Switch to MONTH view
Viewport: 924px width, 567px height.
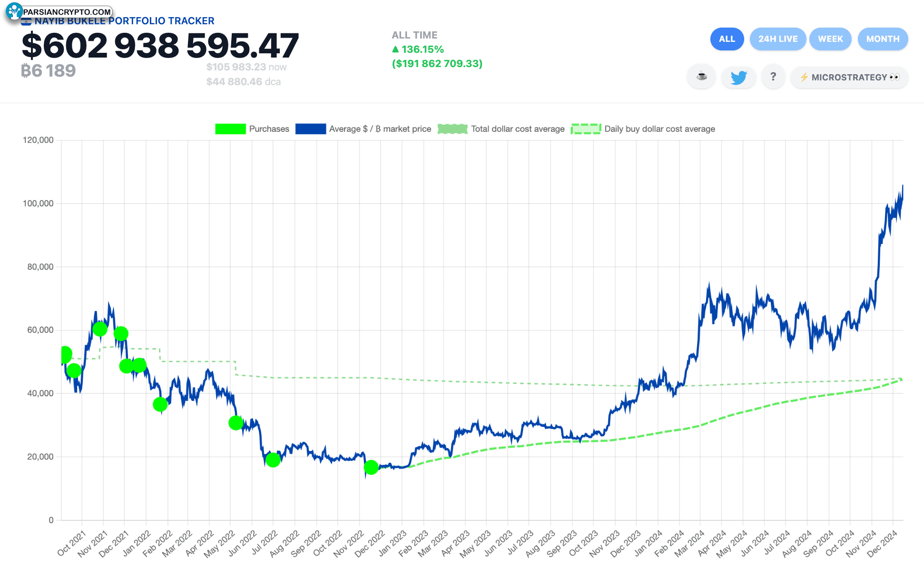(x=883, y=39)
